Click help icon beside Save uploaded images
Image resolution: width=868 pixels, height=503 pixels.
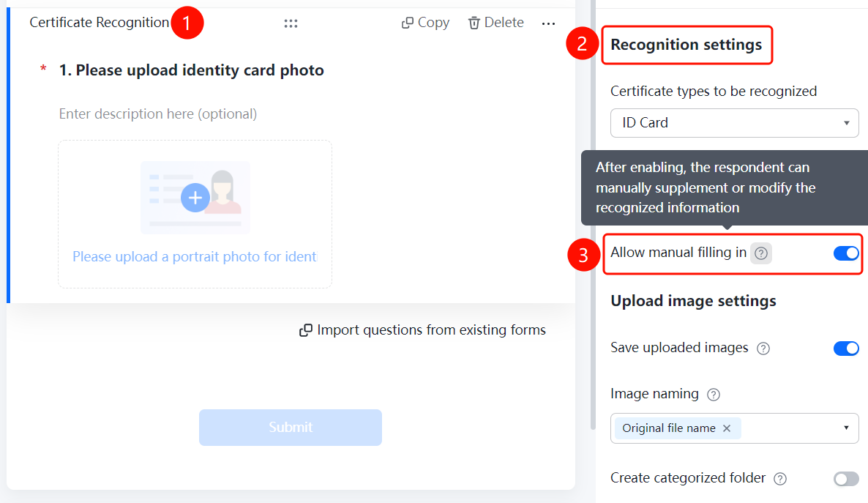pyautogui.click(x=763, y=349)
